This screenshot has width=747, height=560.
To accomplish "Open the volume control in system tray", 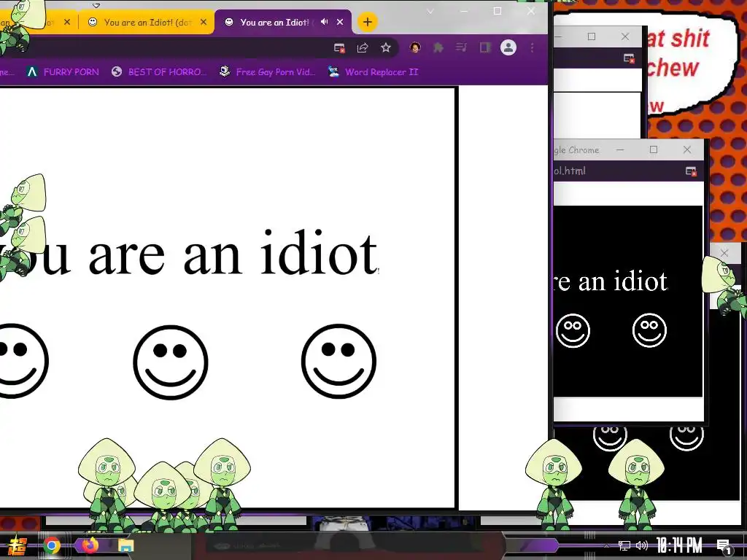I will pyautogui.click(x=642, y=545).
